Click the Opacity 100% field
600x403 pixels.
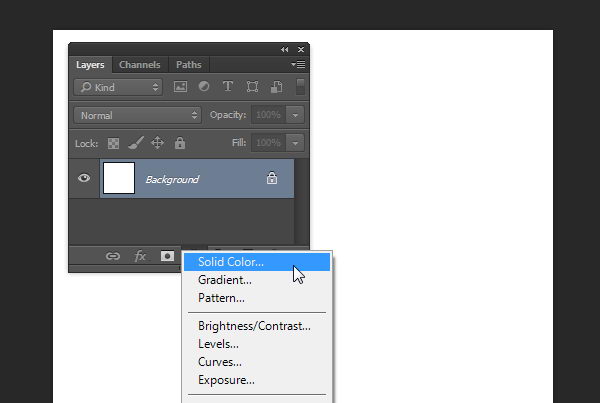click(x=269, y=115)
